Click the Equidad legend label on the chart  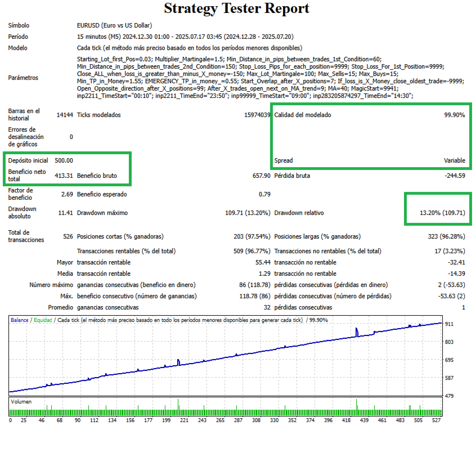(x=43, y=320)
